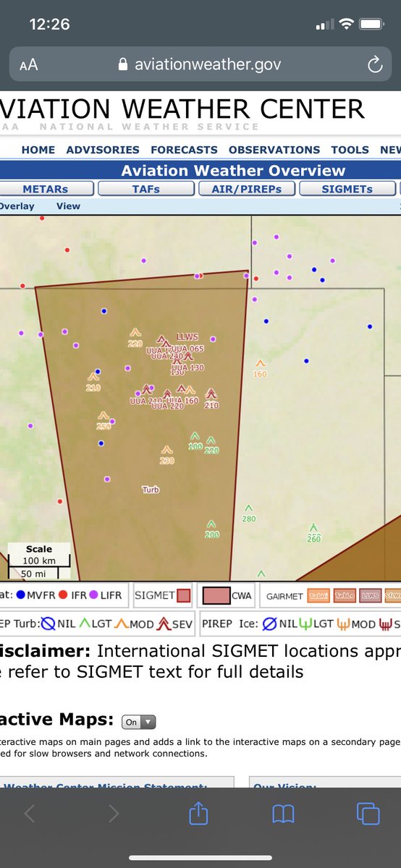The image size is (401, 868).
Task: Open Safari tabs overview icon
Action: [x=368, y=814]
